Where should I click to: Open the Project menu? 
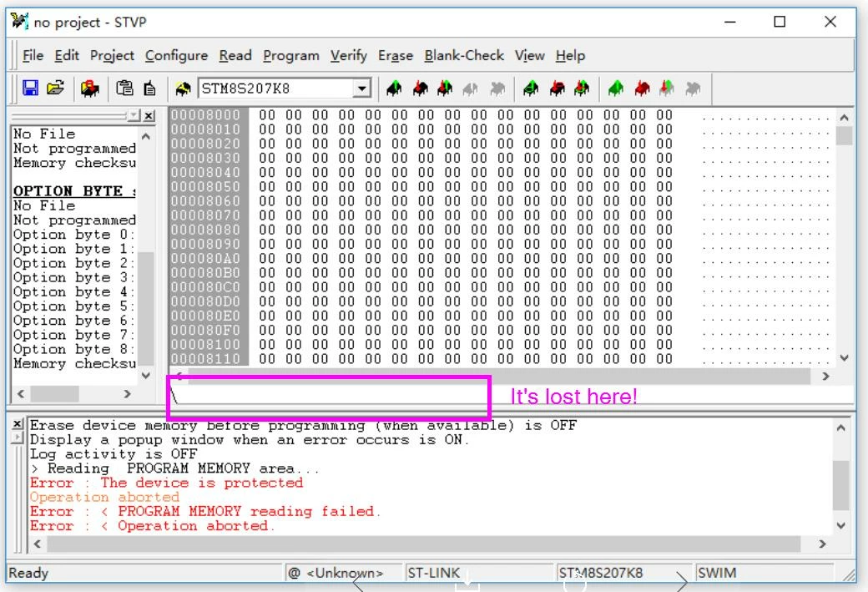(x=112, y=55)
